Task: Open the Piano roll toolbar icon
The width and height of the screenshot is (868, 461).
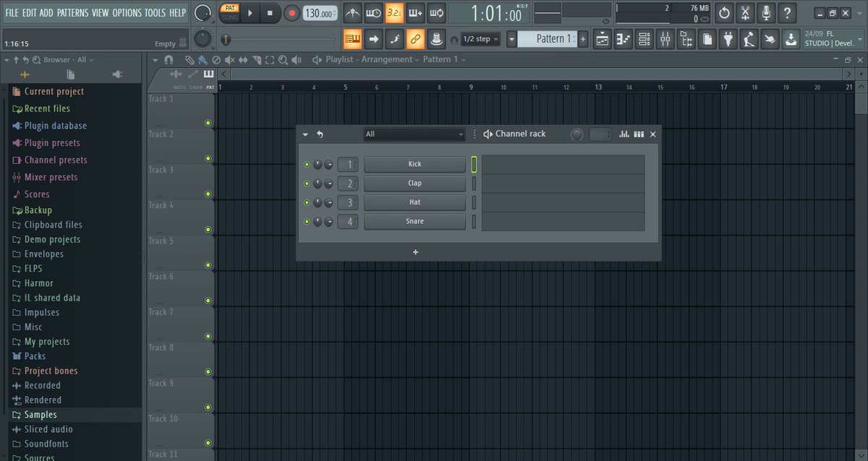Action: pos(624,38)
